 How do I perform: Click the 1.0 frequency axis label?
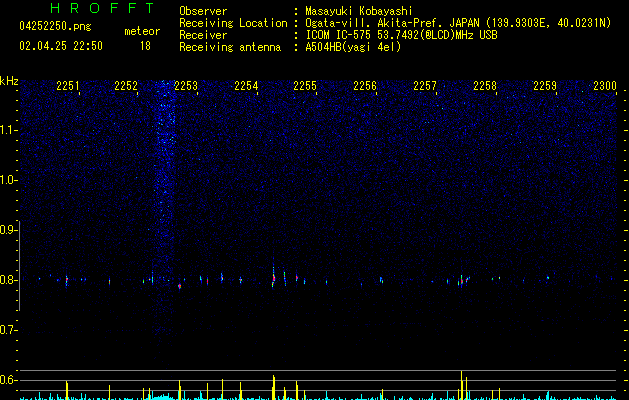[8, 180]
